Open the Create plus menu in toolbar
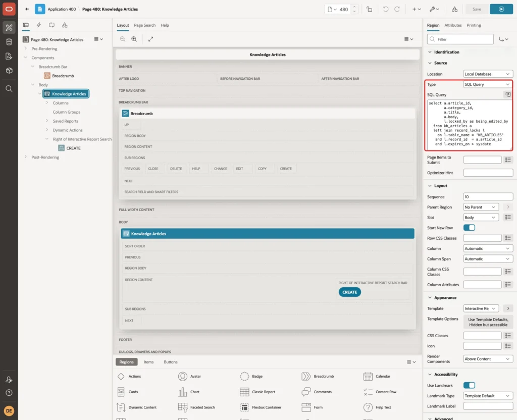This screenshot has width=517, height=420. [416, 9]
